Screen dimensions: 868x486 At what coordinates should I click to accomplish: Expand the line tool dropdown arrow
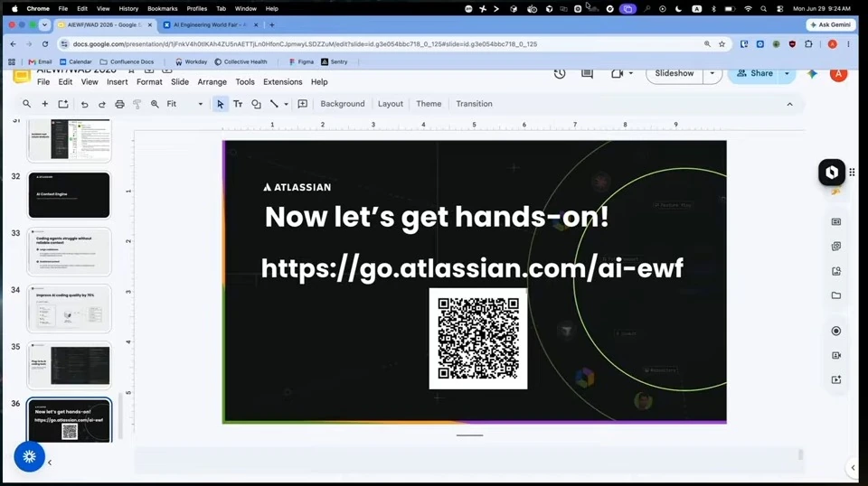[287, 104]
